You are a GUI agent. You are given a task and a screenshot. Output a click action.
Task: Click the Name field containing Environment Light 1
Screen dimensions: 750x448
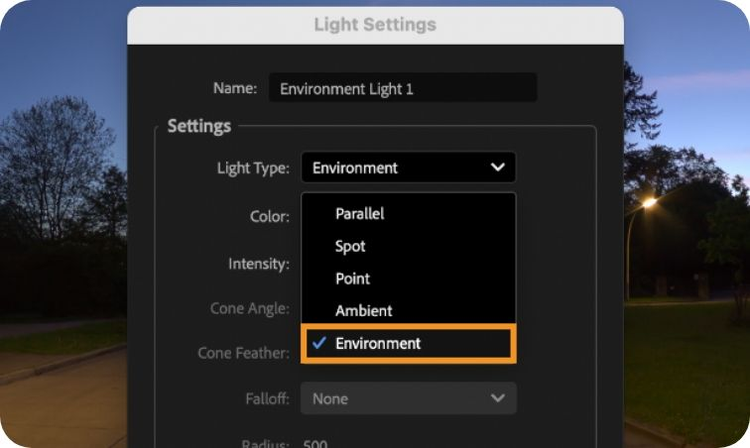(x=402, y=88)
